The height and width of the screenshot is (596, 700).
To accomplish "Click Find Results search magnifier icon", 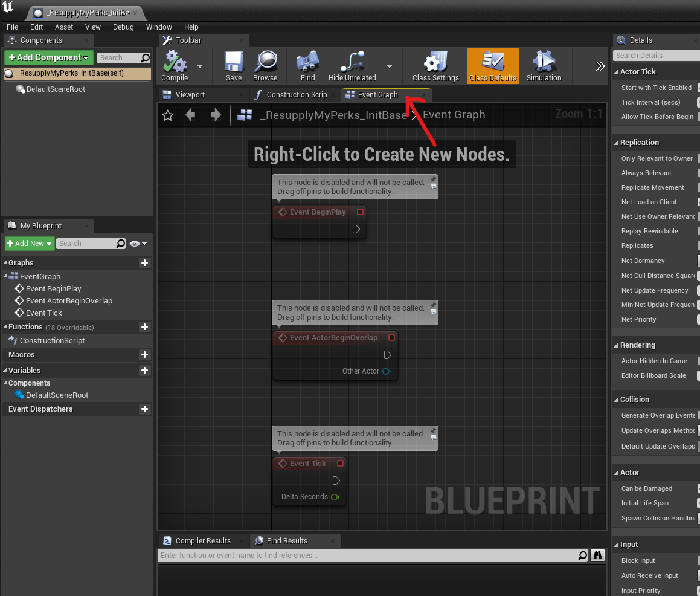I will [x=583, y=556].
